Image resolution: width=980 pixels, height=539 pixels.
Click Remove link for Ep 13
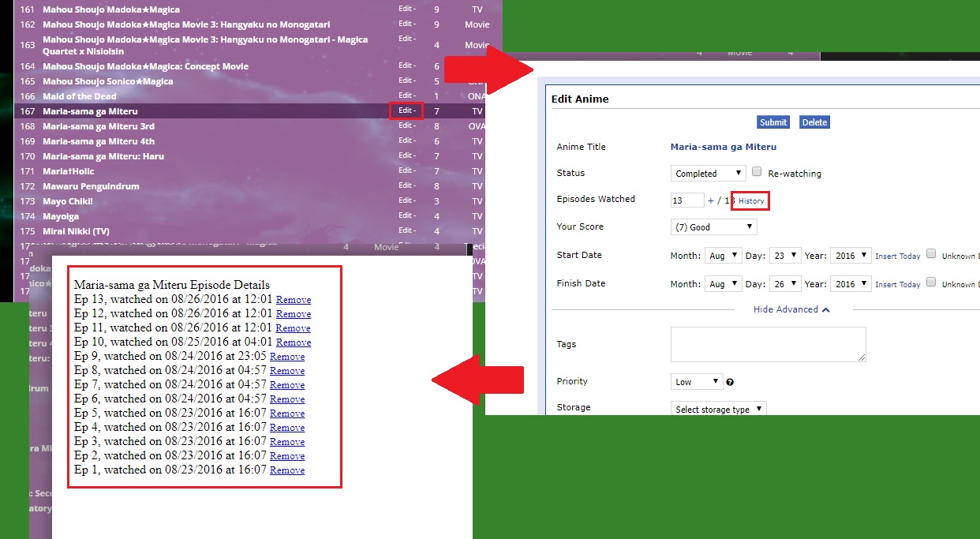pyautogui.click(x=293, y=300)
